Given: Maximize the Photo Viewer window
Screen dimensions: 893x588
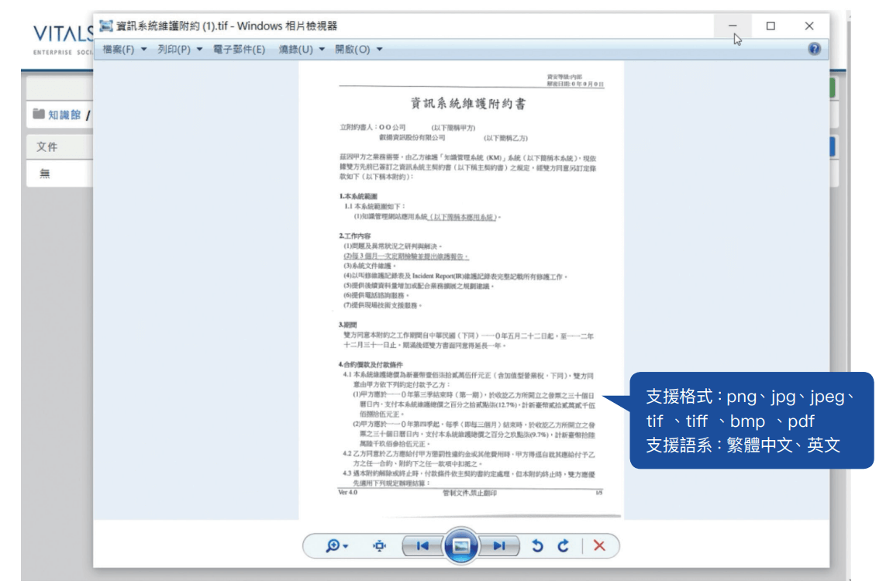Looking at the screenshot, I should [x=771, y=26].
